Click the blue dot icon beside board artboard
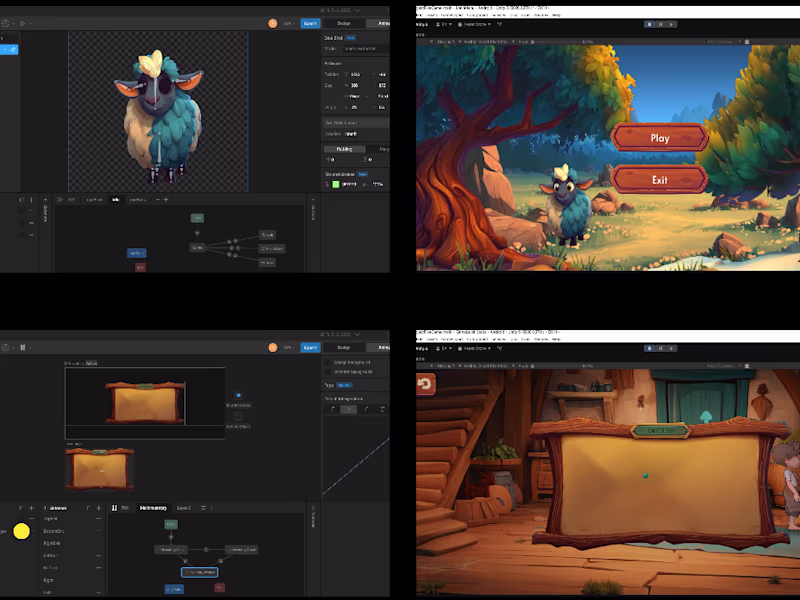This screenshot has width=800, height=600. (x=238, y=395)
